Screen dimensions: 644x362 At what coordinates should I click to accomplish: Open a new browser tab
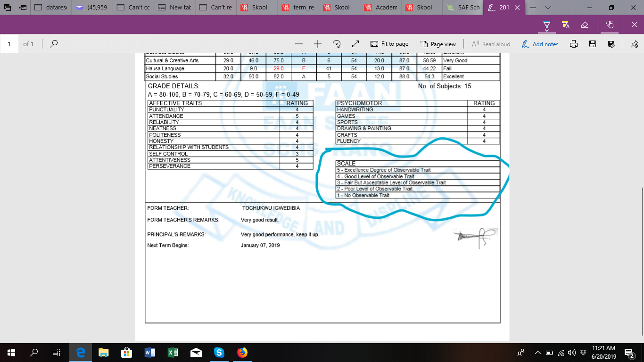[x=533, y=8]
